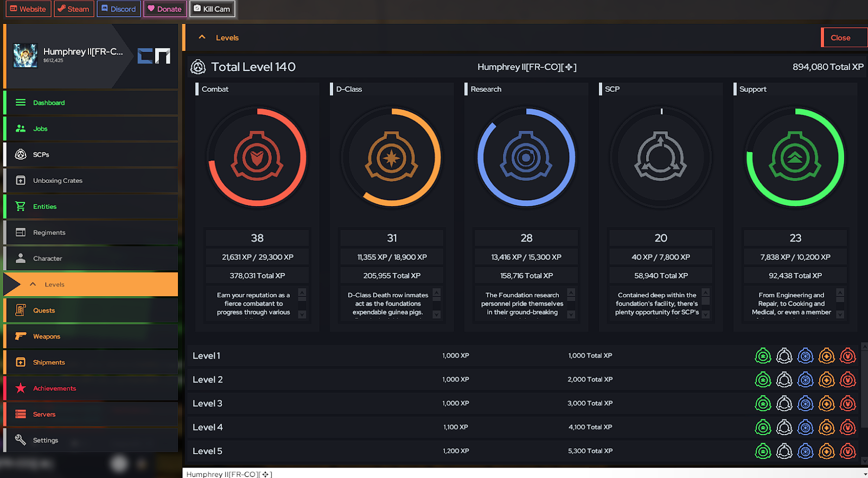Click the Level 4 row label
The height and width of the screenshot is (478, 868).
pos(208,428)
